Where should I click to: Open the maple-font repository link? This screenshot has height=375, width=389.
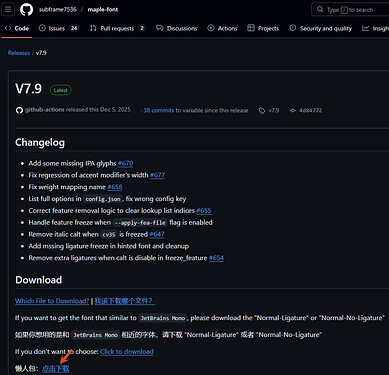click(103, 10)
